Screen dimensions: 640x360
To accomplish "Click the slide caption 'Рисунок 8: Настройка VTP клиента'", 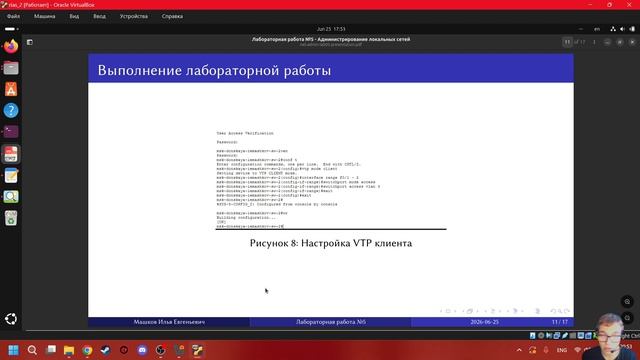I will click(x=331, y=243).
